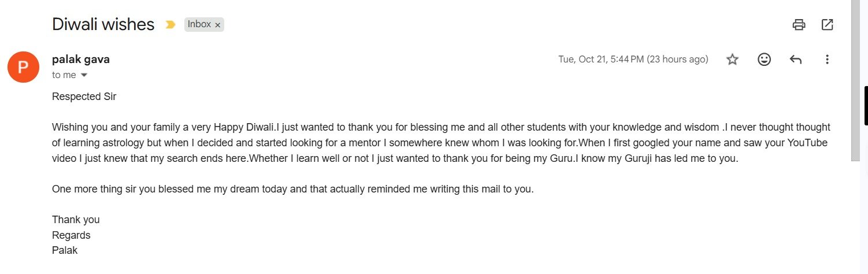Screen dimensions: 868x274
Task: Click the Inbox label chip
Action: click(x=199, y=25)
